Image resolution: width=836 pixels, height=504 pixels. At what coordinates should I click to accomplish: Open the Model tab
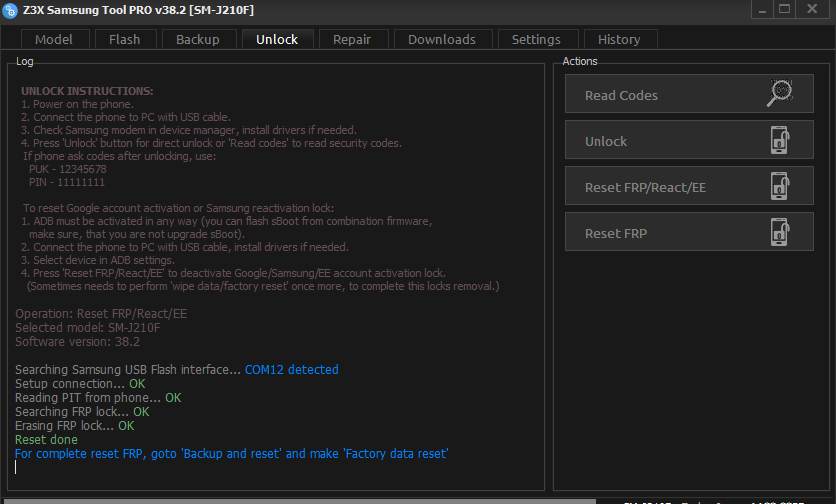point(54,39)
